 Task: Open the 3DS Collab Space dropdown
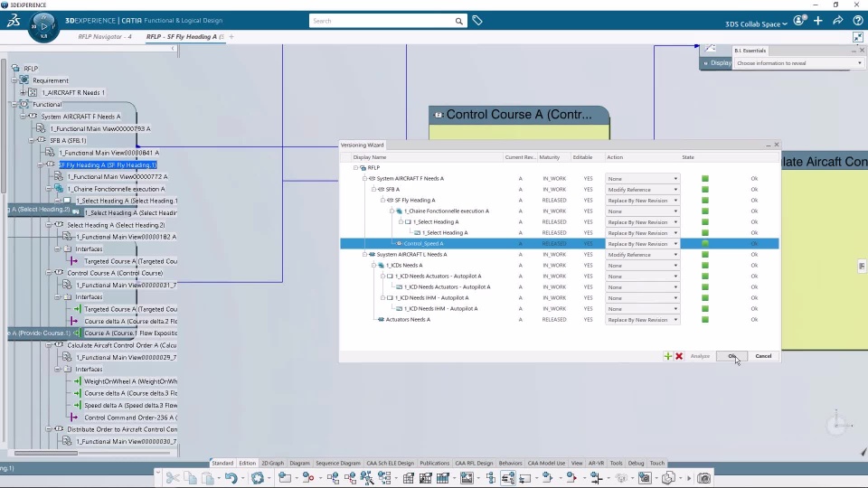[x=756, y=23]
